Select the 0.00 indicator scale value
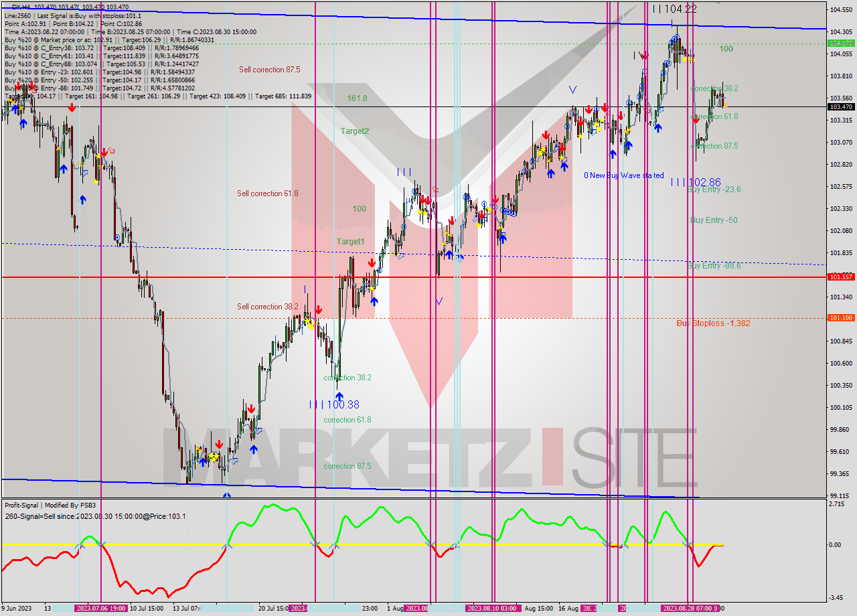The width and height of the screenshot is (857, 616). [x=836, y=545]
